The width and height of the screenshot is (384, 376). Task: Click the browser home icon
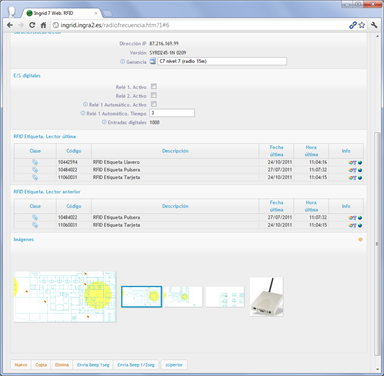(x=43, y=25)
